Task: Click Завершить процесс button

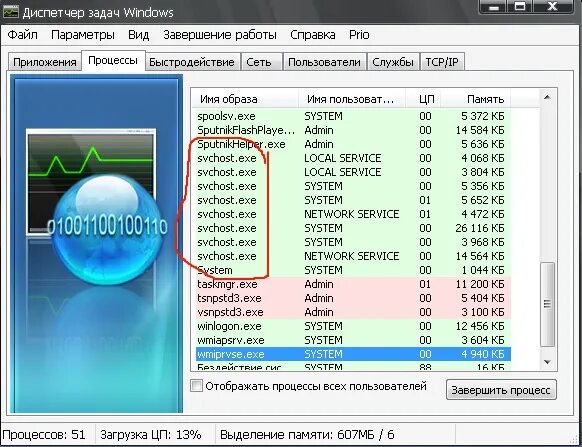Action: (501, 390)
